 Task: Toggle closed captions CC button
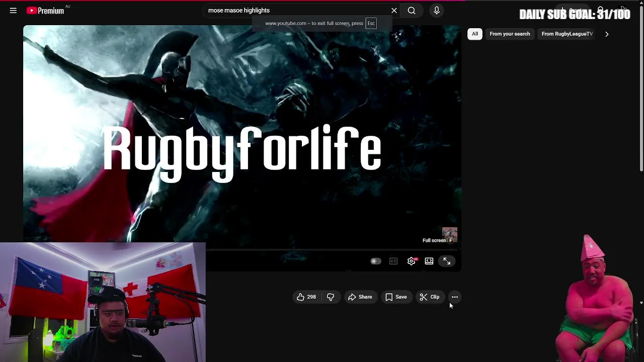[393, 261]
